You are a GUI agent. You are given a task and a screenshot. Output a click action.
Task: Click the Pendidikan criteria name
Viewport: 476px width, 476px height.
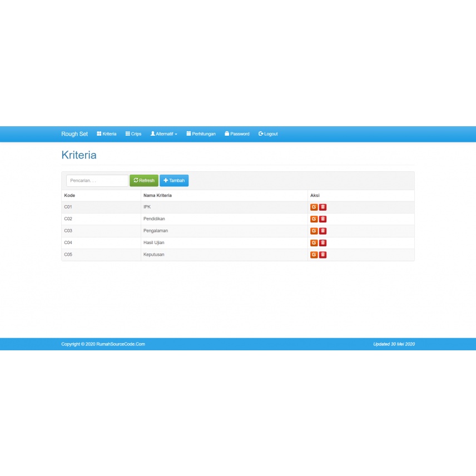click(x=154, y=219)
